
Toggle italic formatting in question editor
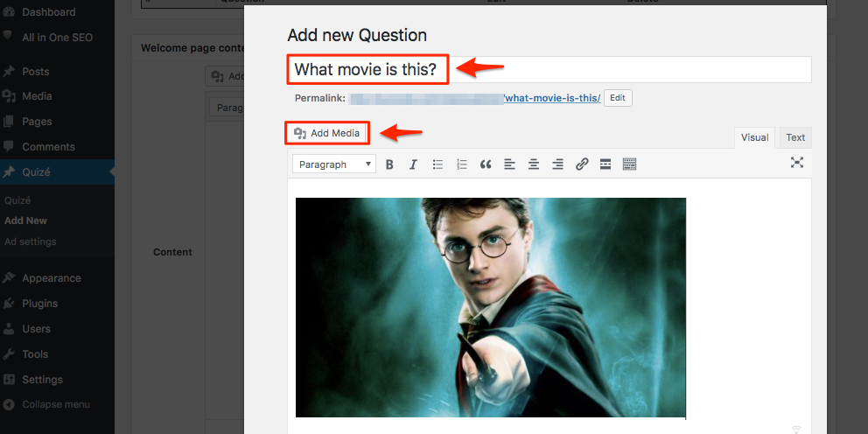(x=413, y=164)
